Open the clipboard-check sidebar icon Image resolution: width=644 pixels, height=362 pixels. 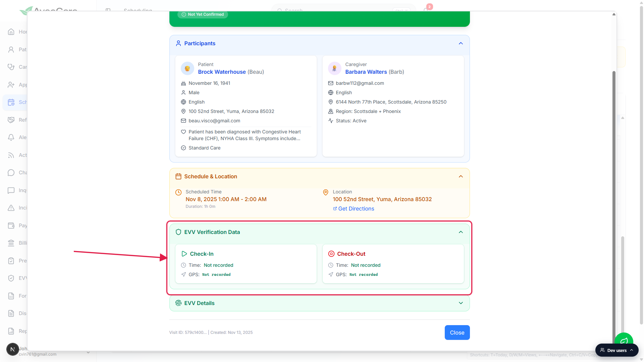11,261
